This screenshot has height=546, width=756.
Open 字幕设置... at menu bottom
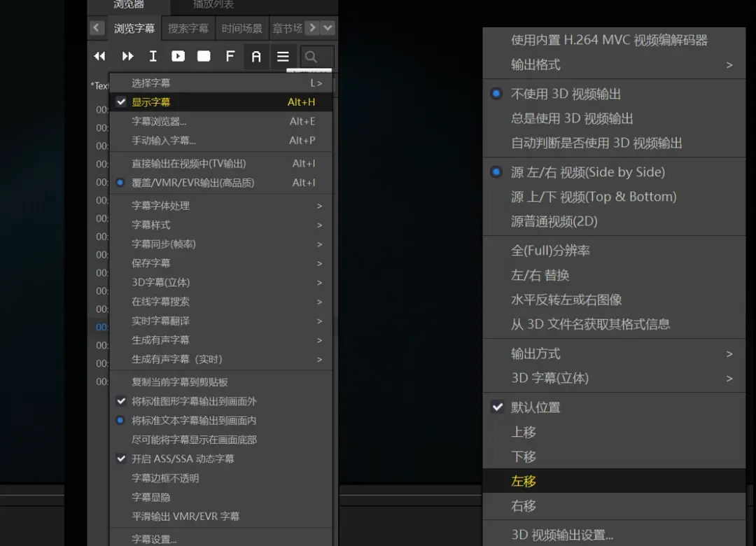pos(155,539)
